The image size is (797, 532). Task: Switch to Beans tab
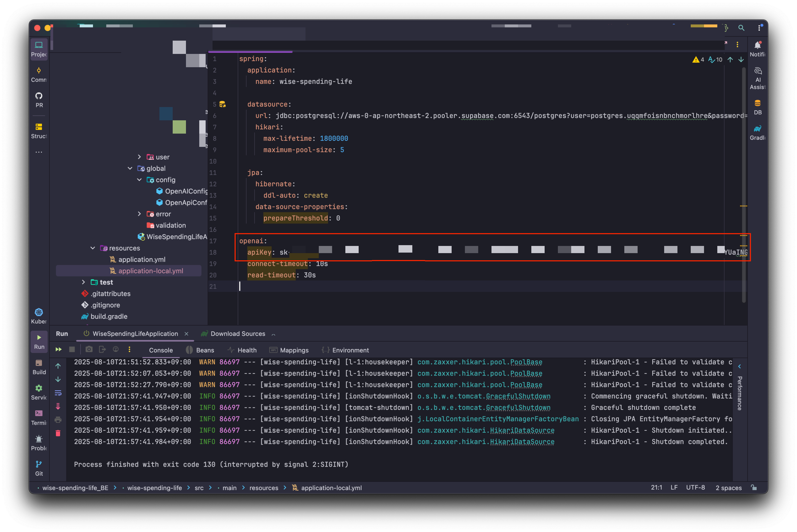tap(200, 350)
